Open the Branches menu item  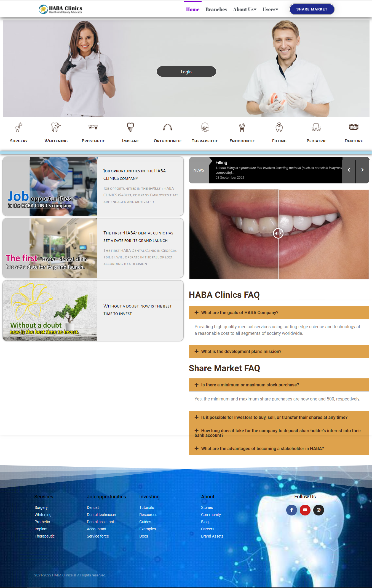216,9
